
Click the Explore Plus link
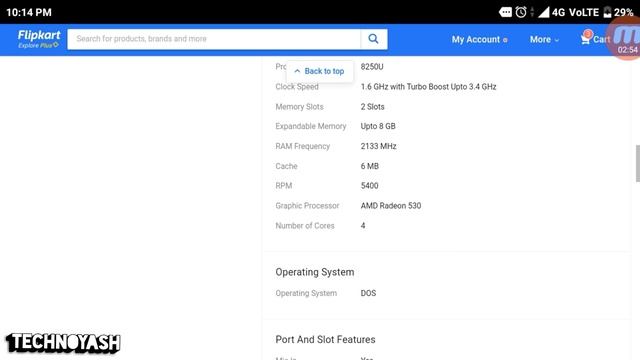38,45
